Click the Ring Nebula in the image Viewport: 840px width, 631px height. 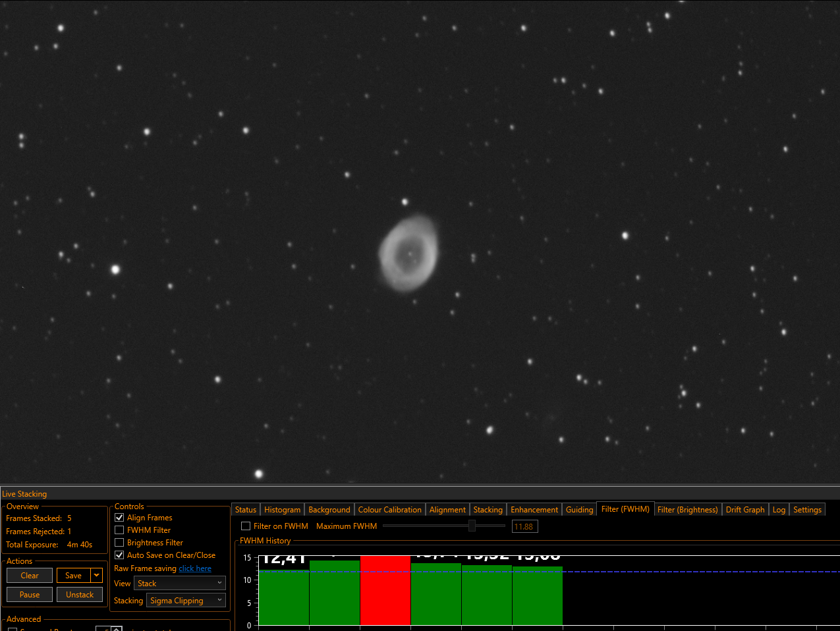coord(408,252)
